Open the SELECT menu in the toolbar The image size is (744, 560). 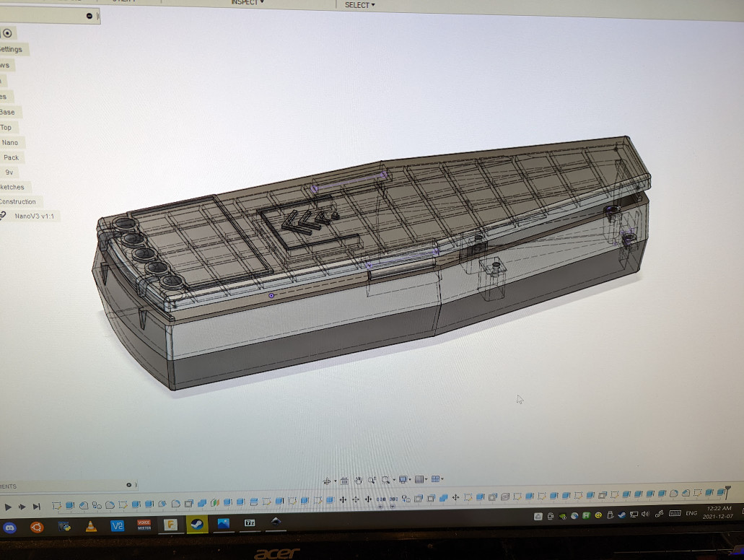coord(359,5)
